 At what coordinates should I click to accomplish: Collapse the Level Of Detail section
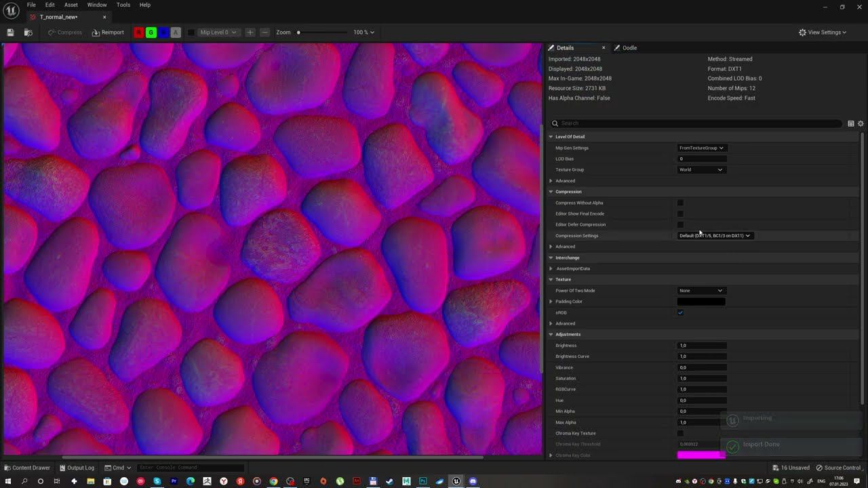[551, 137]
